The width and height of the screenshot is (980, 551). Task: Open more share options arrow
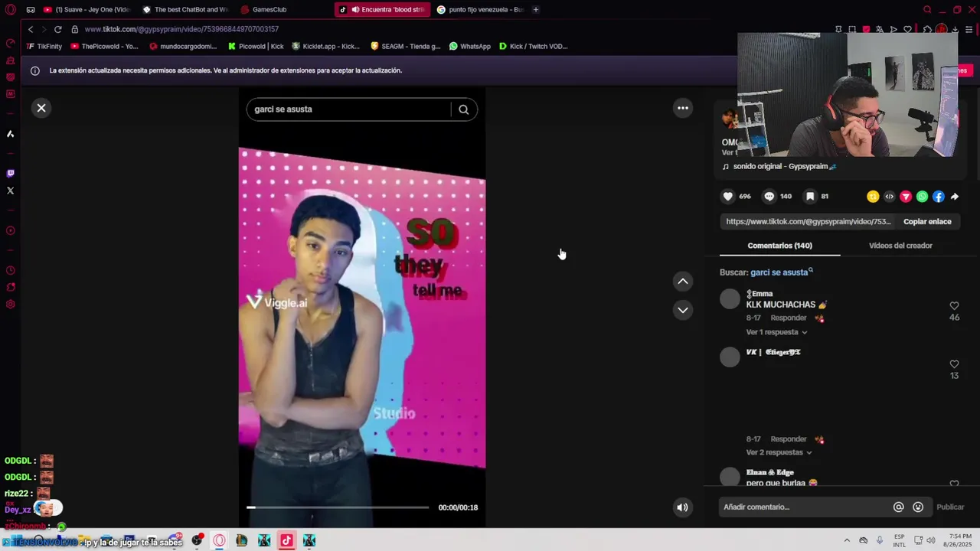[955, 197]
